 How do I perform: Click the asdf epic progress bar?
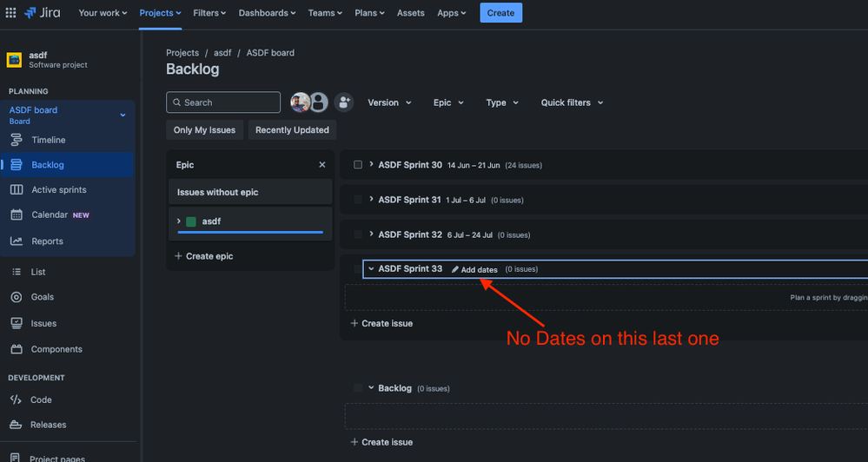pyautogui.click(x=250, y=233)
